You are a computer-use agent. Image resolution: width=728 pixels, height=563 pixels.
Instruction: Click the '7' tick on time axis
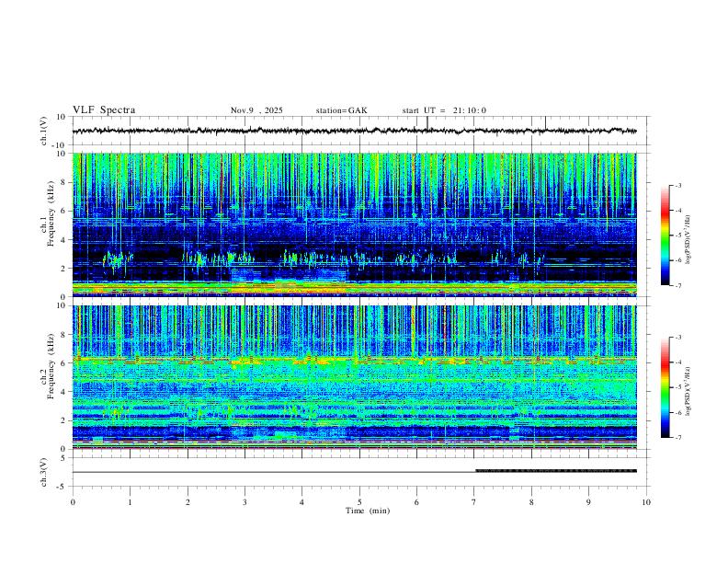[474, 502]
